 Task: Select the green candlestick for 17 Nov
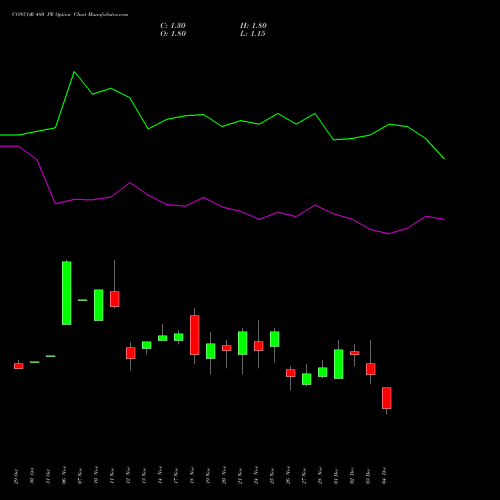pyautogui.click(x=179, y=337)
